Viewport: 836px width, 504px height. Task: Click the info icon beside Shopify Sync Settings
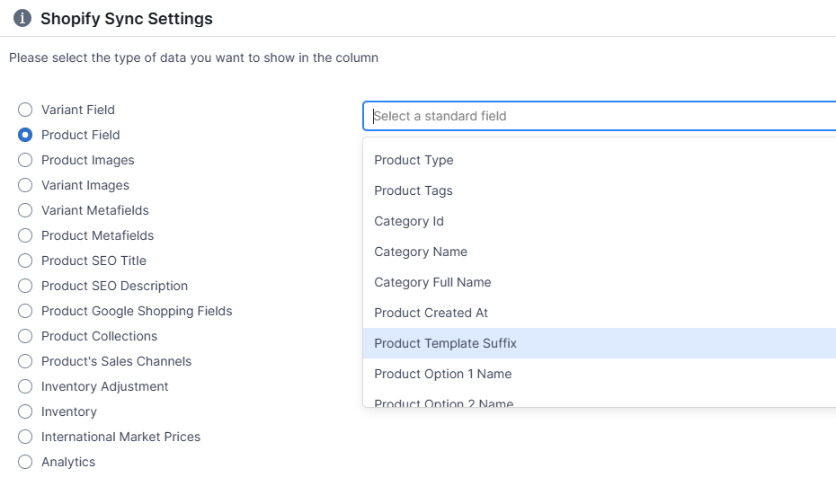22,18
